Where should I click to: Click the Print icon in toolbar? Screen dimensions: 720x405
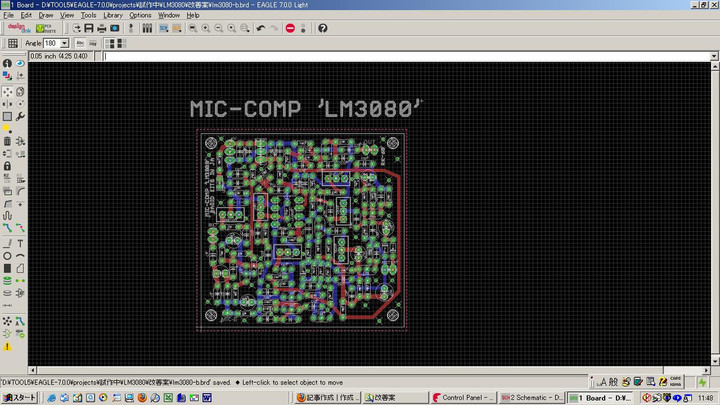pos(102,28)
